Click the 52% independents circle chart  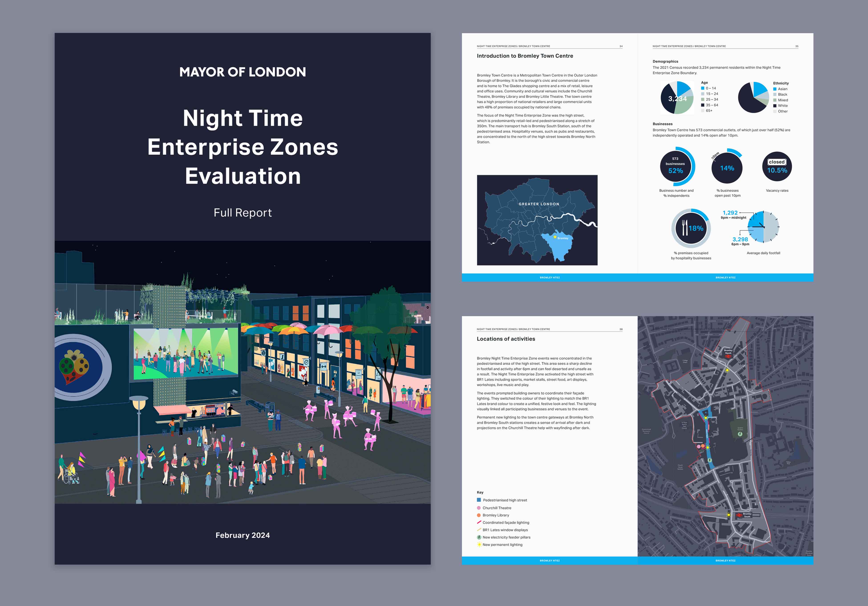tap(676, 166)
